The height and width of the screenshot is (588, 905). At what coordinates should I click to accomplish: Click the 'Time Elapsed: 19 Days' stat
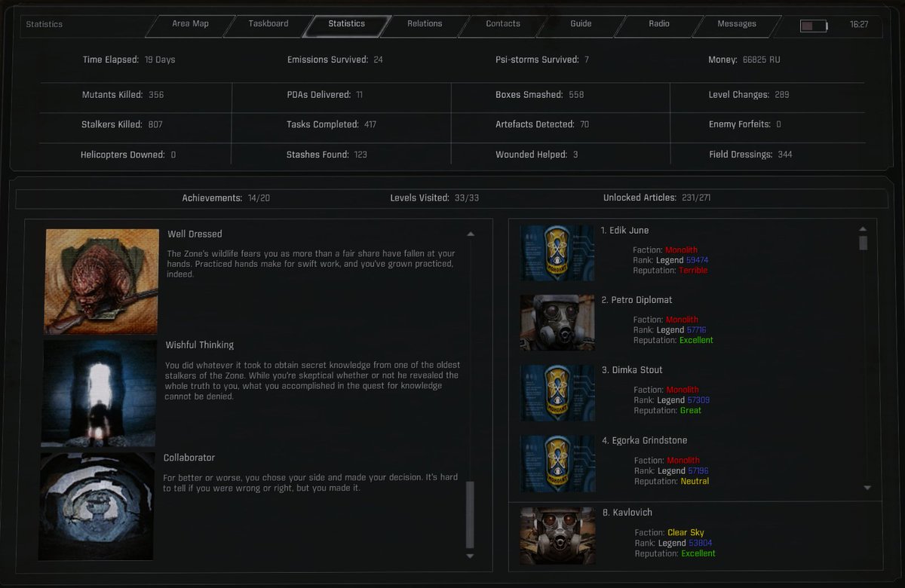[x=129, y=60]
